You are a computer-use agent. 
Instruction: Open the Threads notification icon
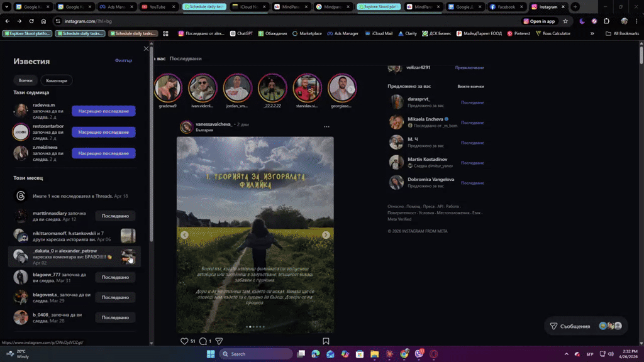pos(21,196)
